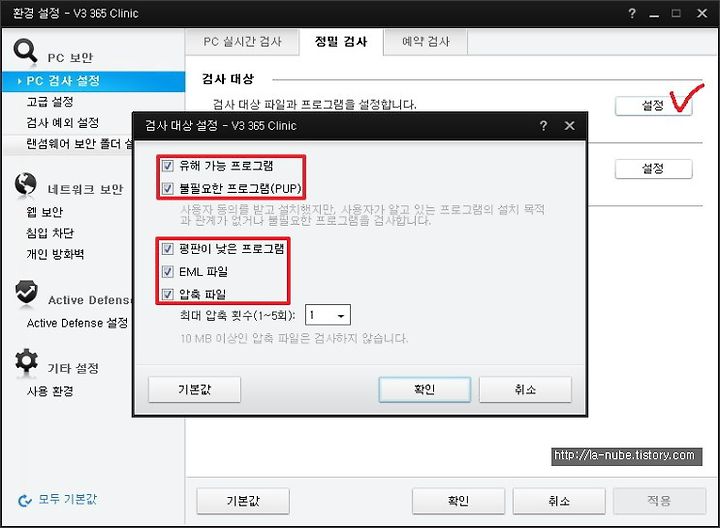The width and height of the screenshot is (720, 528).
Task: Select 고급 설정 in the sidebar
Action: pyautogui.click(x=50, y=101)
